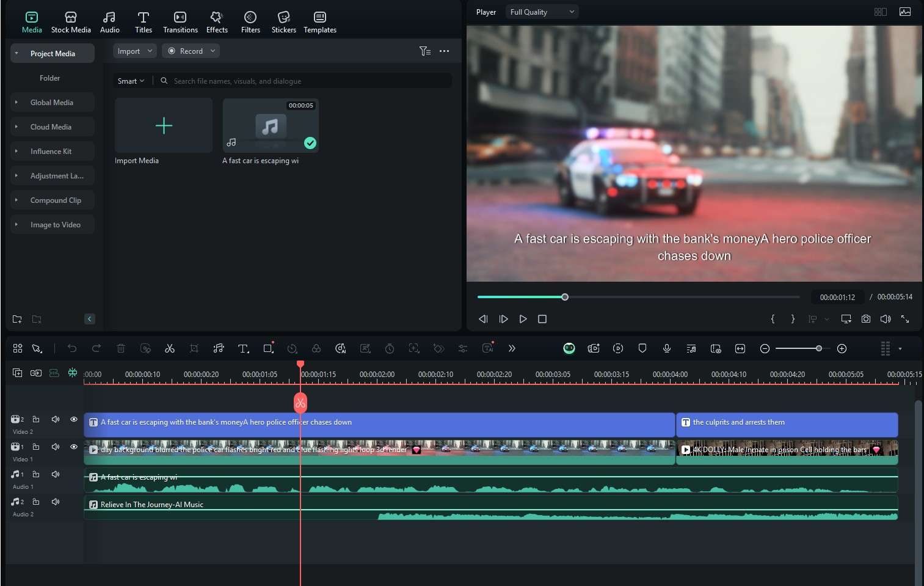Take a snapshot of the preview frame
924x586 pixels.
(x=866, y=319)
